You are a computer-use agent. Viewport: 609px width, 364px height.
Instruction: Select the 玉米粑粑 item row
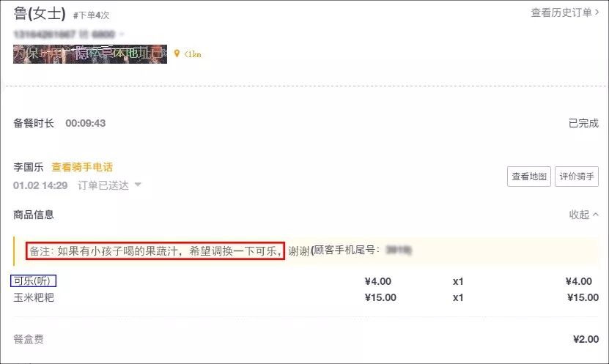coord(306,297)
